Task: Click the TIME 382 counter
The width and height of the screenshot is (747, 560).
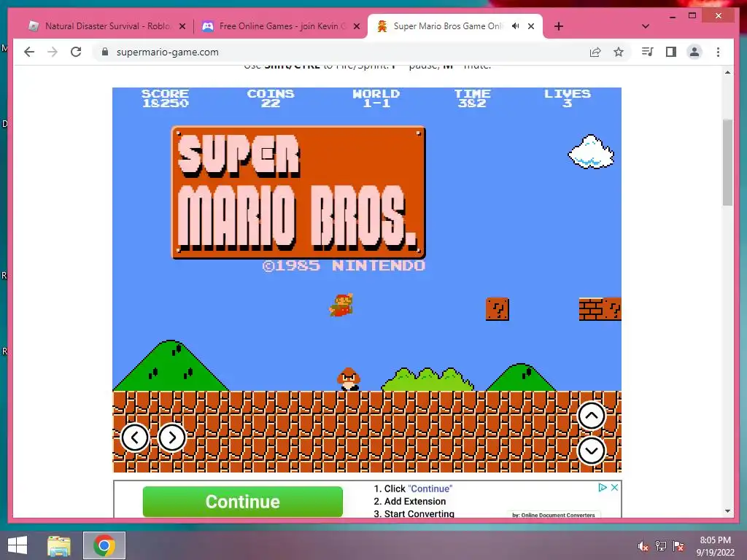Action: (472, 98)
